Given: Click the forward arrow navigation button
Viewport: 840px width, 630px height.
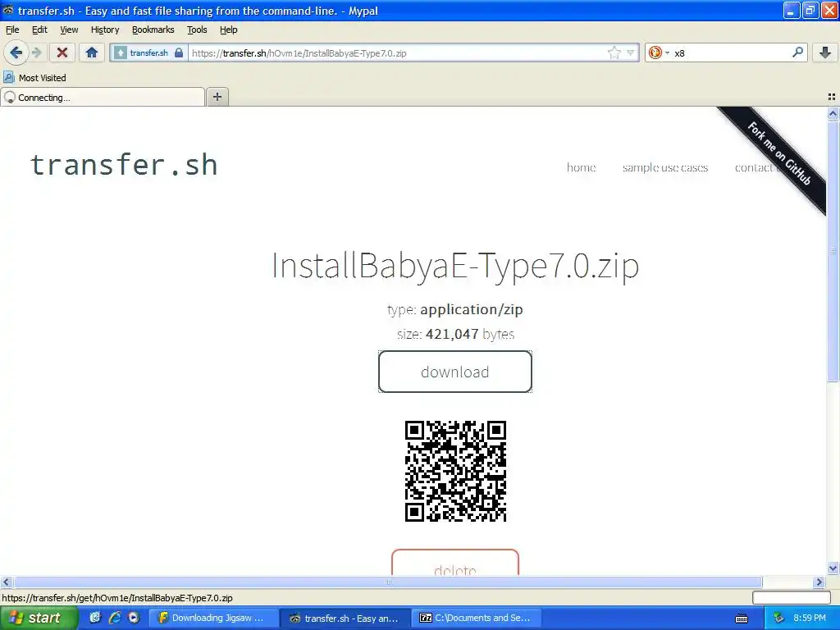Looking at the screenshot, I should point(36,52).
